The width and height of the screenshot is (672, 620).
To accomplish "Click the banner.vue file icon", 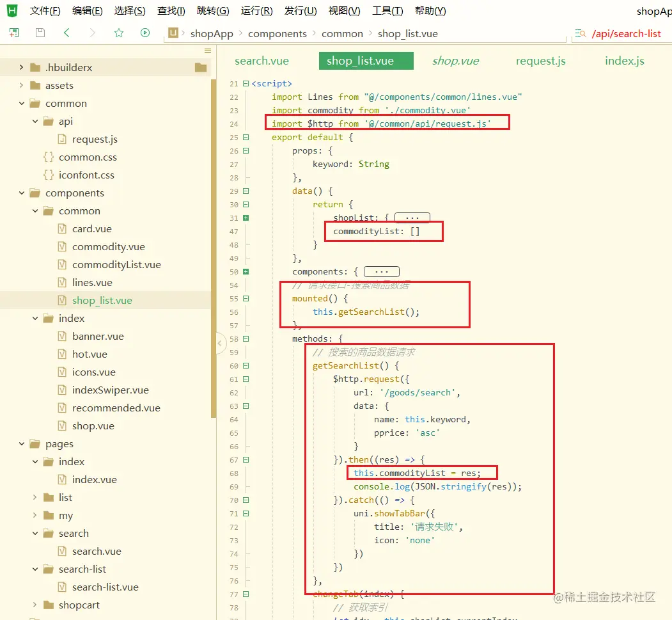I will click(62, 336).
